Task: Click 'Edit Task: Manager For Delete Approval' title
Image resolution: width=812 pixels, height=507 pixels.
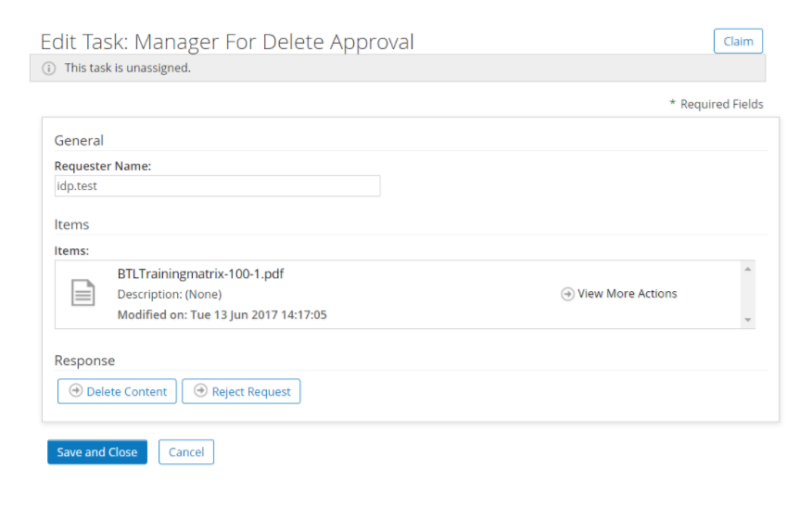Action: (227, 42)
